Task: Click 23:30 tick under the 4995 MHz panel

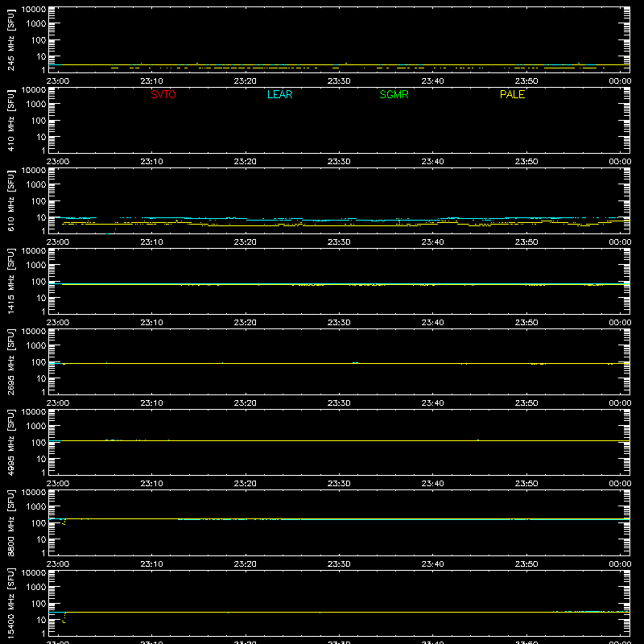Action: [339, 484]
